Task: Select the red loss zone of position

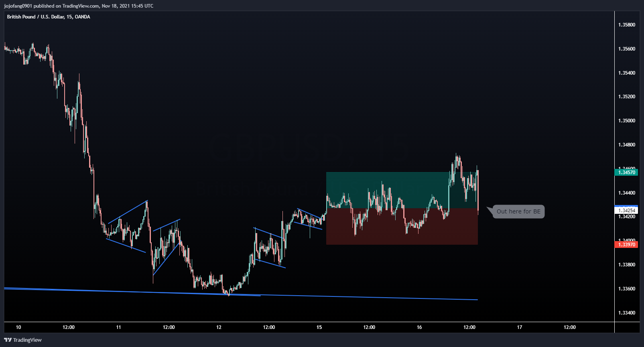Action: [x=402, y=227]
